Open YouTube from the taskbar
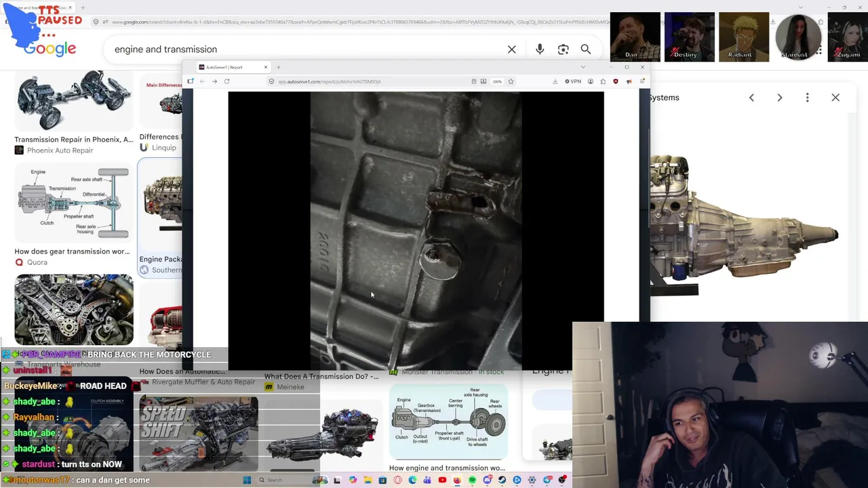 coord(442,481)
